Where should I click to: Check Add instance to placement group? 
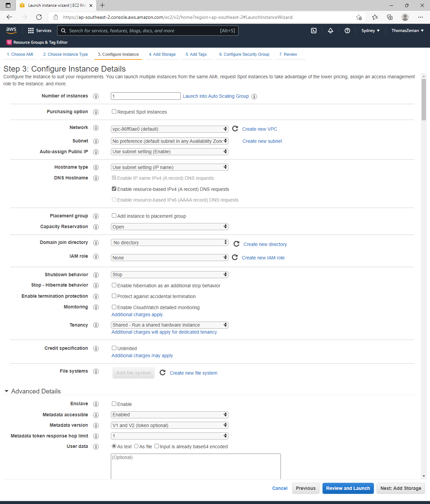point(114,216)
